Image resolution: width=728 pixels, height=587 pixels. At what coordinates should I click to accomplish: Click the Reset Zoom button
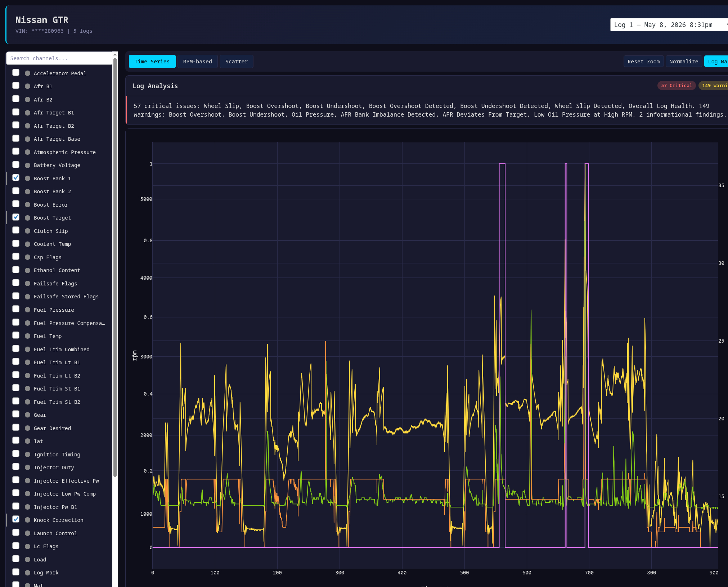coord(643,62)
